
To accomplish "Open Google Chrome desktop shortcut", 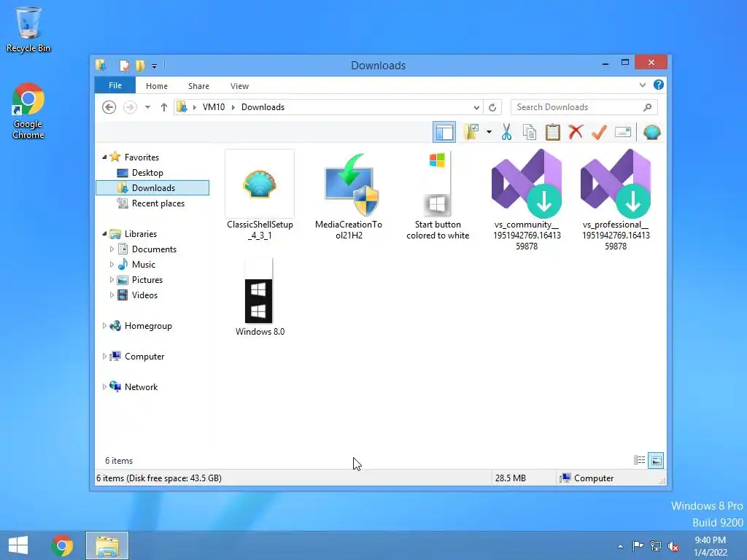I will click(28, 111).
